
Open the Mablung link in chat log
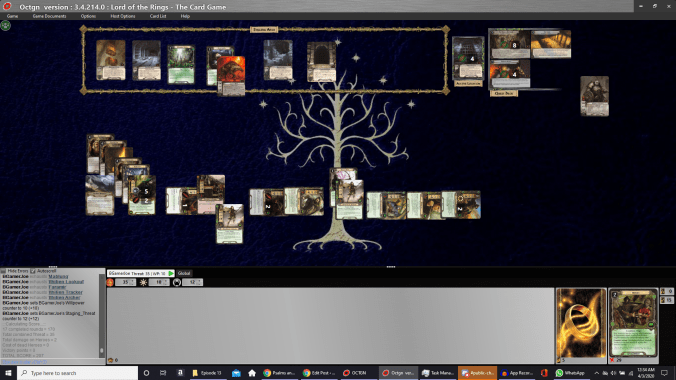click(x=58, y=276)
